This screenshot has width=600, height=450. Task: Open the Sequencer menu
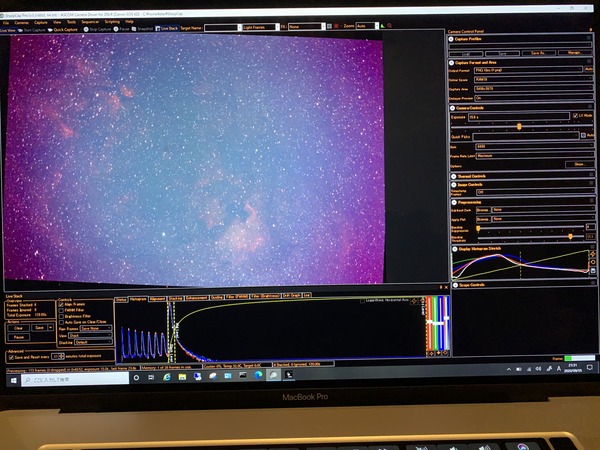click(90, 22)
